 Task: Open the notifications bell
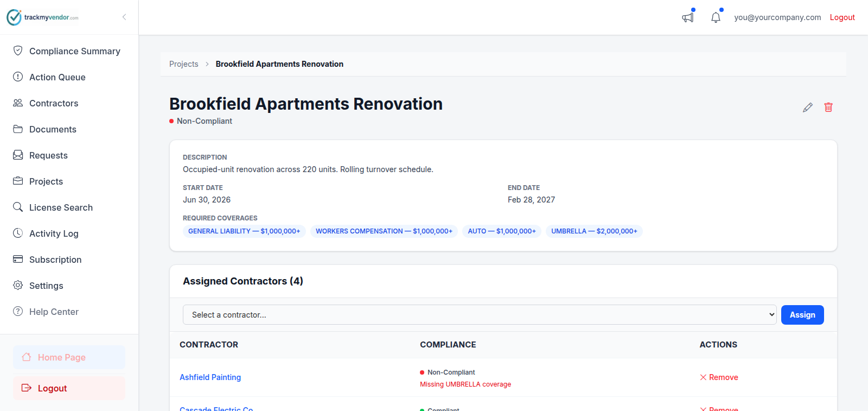[x=716, y=17]
